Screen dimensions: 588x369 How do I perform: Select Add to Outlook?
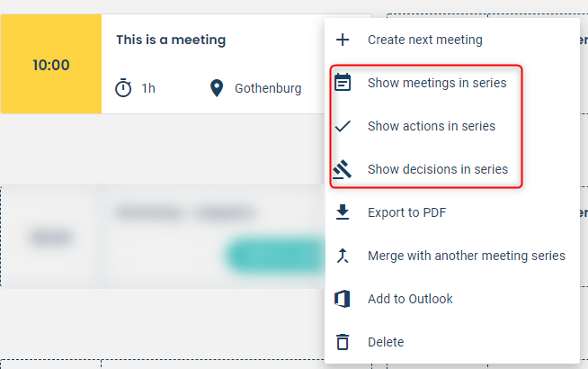coord(410,299)
